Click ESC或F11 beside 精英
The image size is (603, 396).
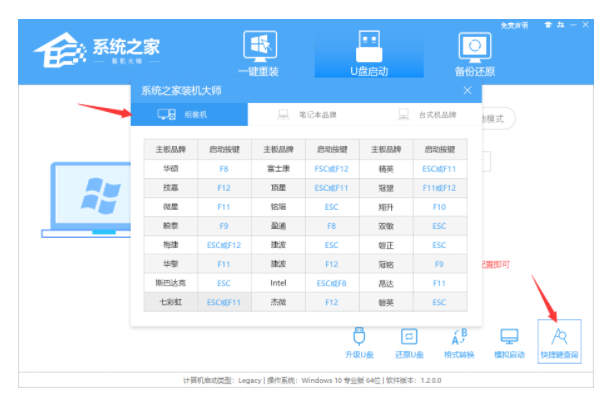(x=439, y=168)
